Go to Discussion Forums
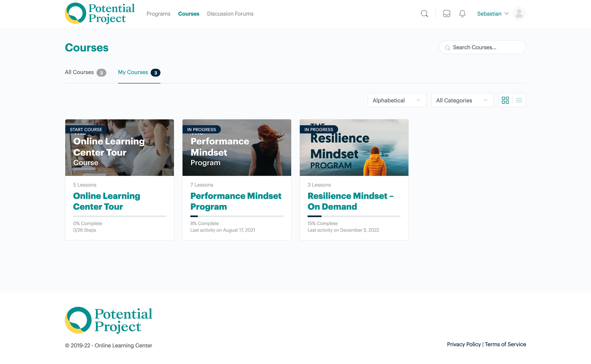Image resolution: width=591 pixels, height=364 pixels. click(230, 14)
